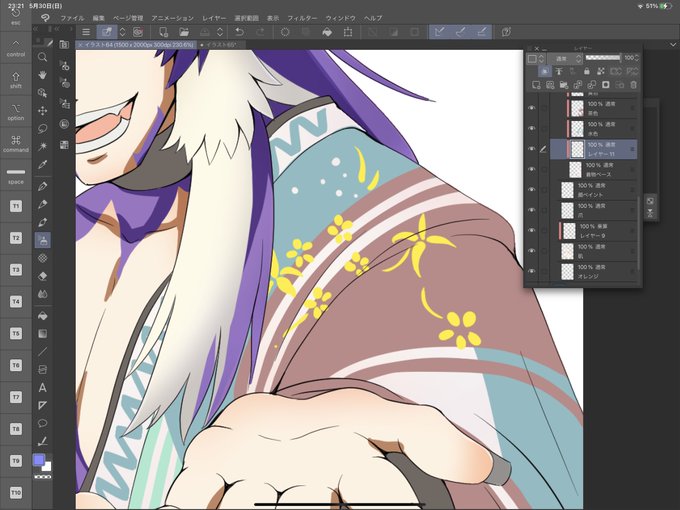Toggle Clip to Layer Below button
680x510 pixels.
click(545, 71)
